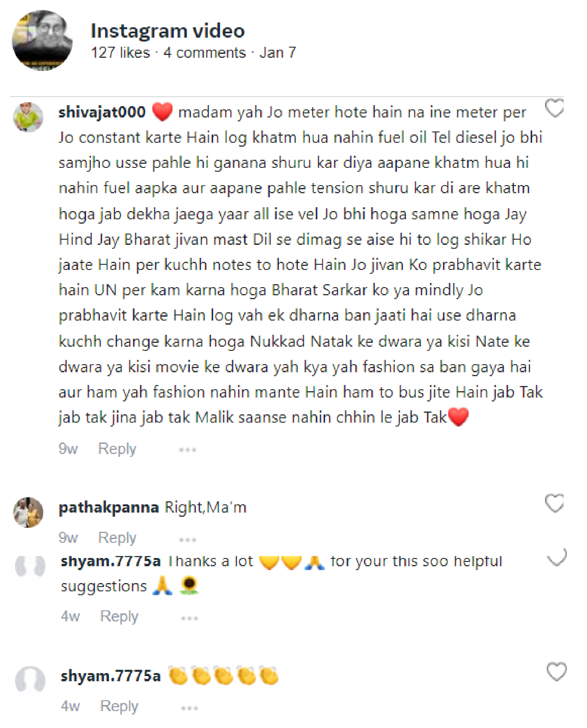Viewport: 587px width, 728px height.
Task: Open more options on pathakpanna's comment
Action: pos(188,539)
